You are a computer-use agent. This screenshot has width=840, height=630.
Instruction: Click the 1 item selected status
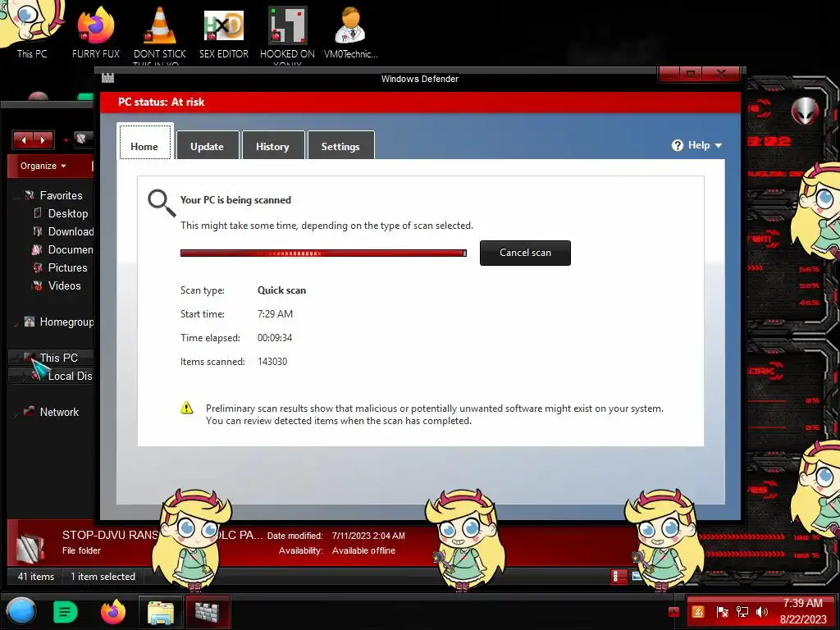point(103,577)
